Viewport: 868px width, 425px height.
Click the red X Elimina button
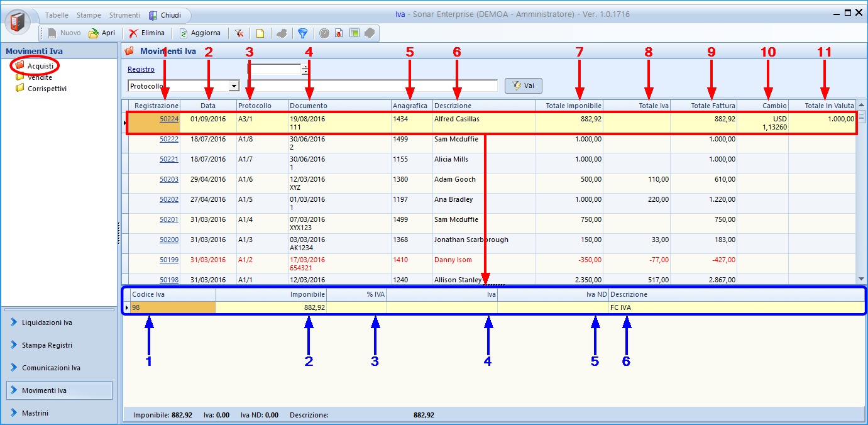[147, 33]
